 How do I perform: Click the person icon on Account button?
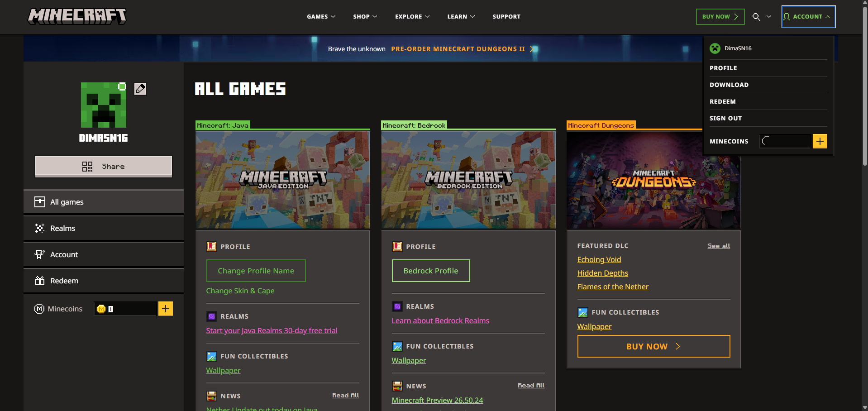pyautogui.click(x=787, y=17)
